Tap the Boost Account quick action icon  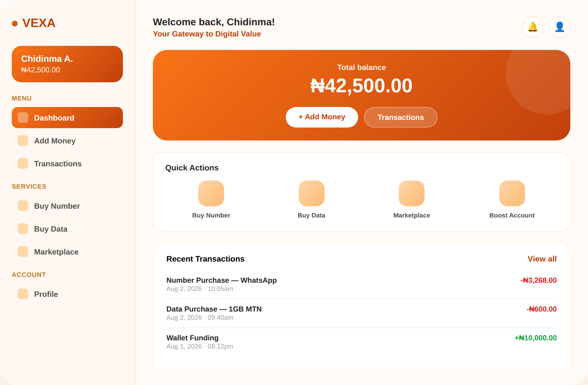coord(512,193)
